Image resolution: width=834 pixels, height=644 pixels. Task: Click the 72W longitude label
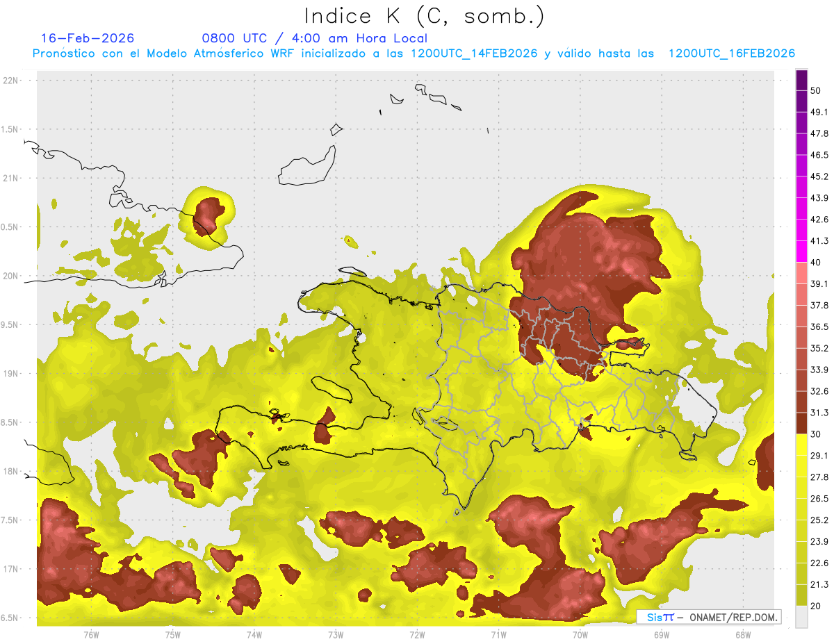417,635
